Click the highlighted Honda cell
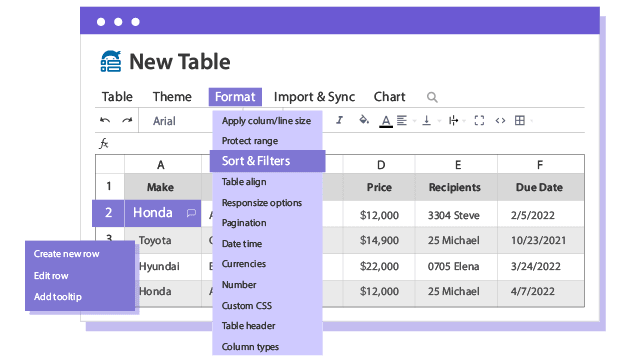 [163, 213]
